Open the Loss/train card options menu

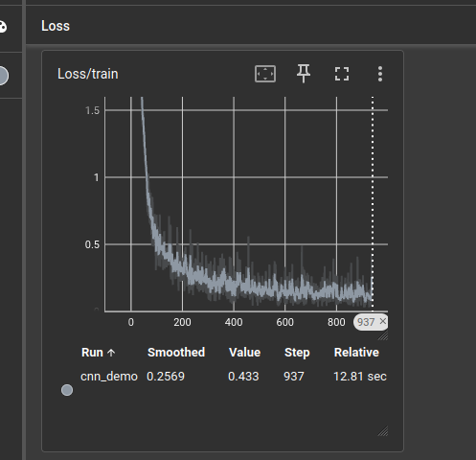click(380, 74)
